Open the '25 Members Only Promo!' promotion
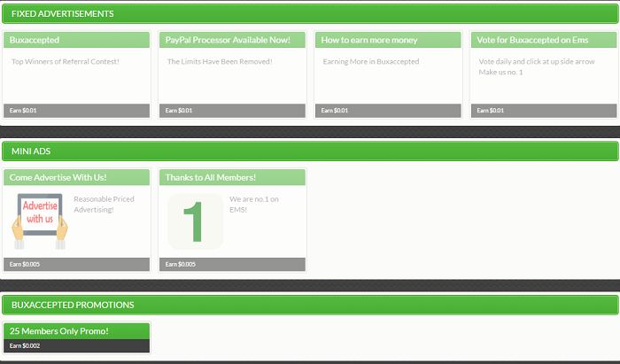This screenshot has height=364, width=620. (x=76, y=331)
